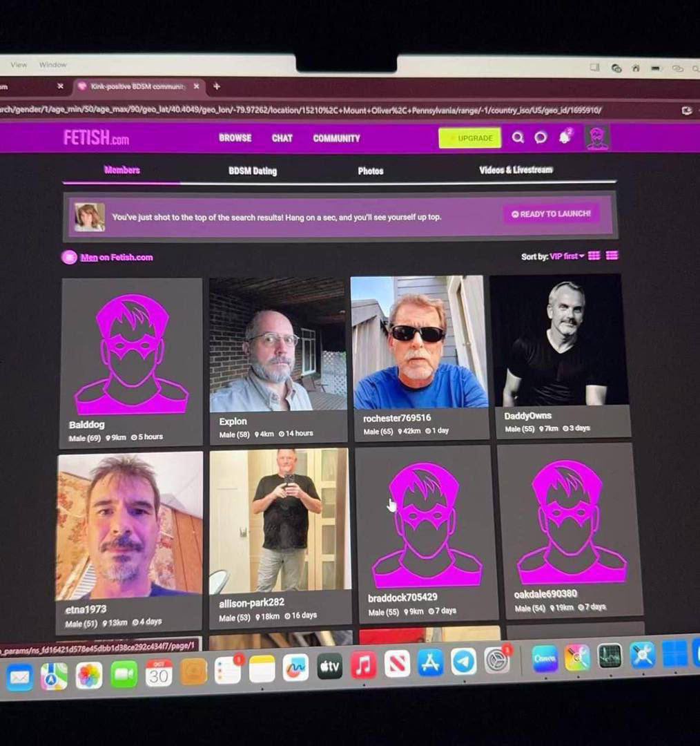Open Music in the Dock
The width and height of the screenshot is (700, 746).
point(363,664)
